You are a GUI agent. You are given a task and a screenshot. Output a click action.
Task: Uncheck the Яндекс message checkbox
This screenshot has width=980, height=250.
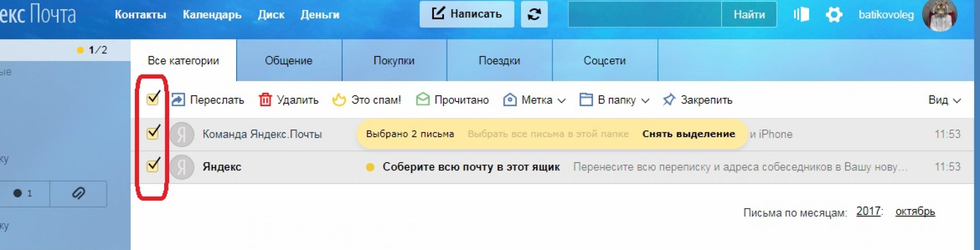coord(153,165)
